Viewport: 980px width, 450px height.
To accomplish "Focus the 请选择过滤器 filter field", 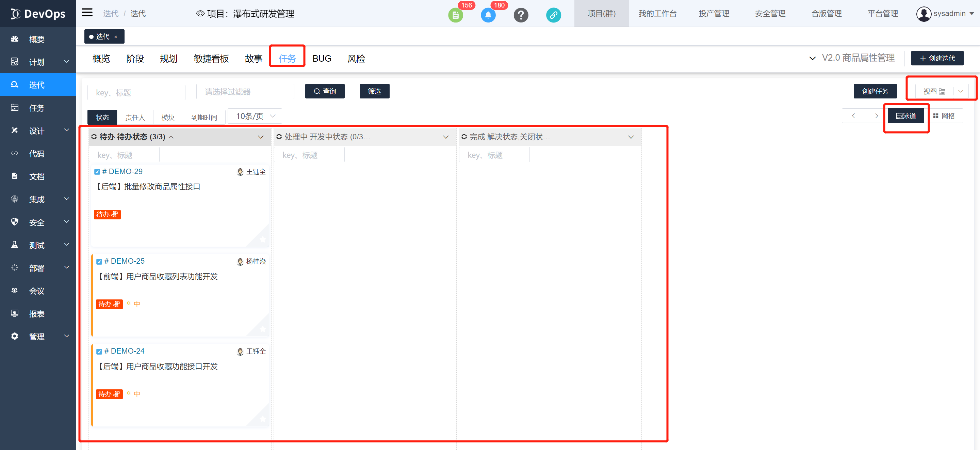I will pyautogui.click(x=245, y=92).
